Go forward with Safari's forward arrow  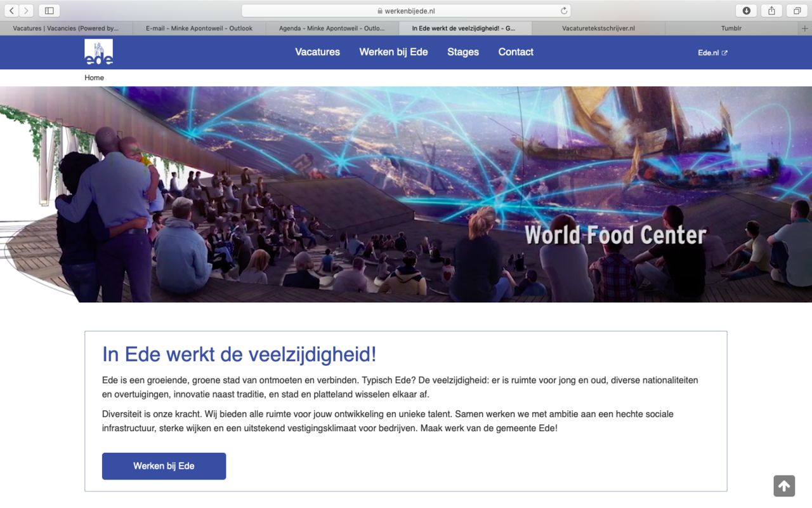27,11
